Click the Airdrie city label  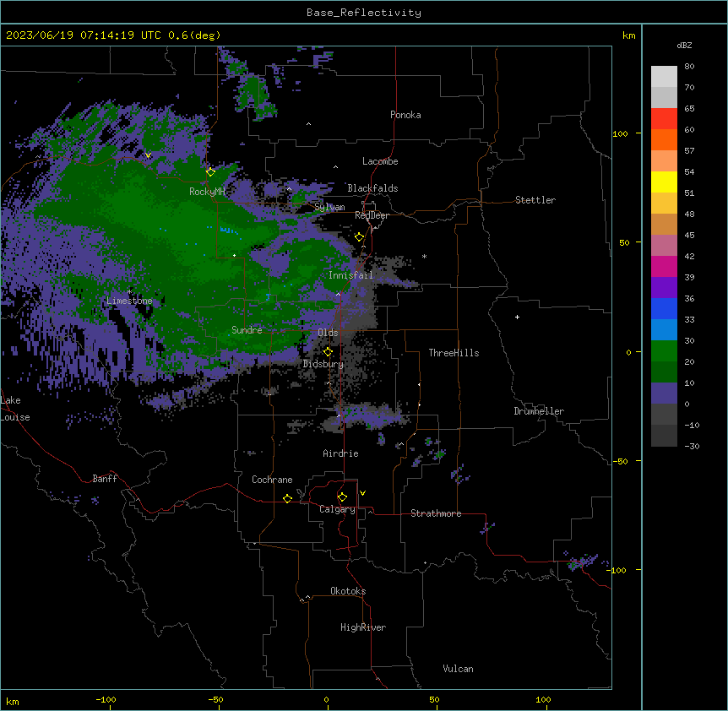[341, 453]
